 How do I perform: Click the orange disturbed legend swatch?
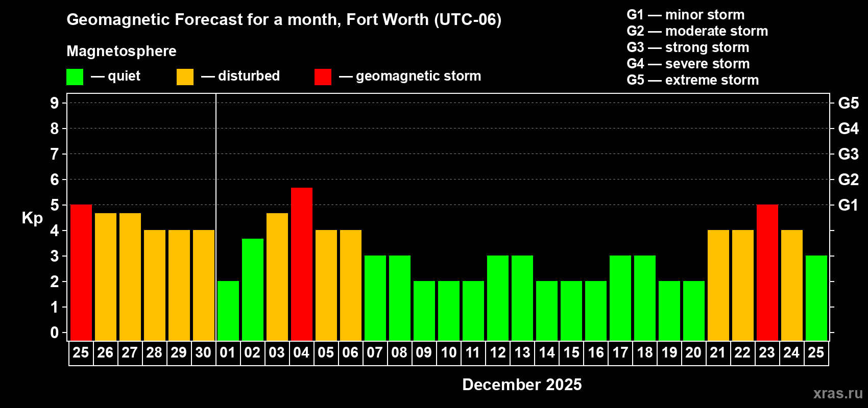185,77
